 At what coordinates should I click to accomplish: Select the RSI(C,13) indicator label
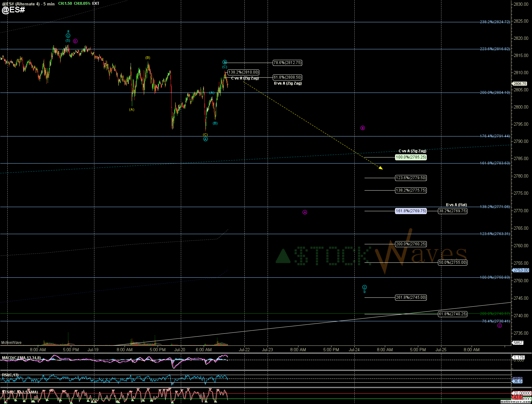tap(10, 375)
